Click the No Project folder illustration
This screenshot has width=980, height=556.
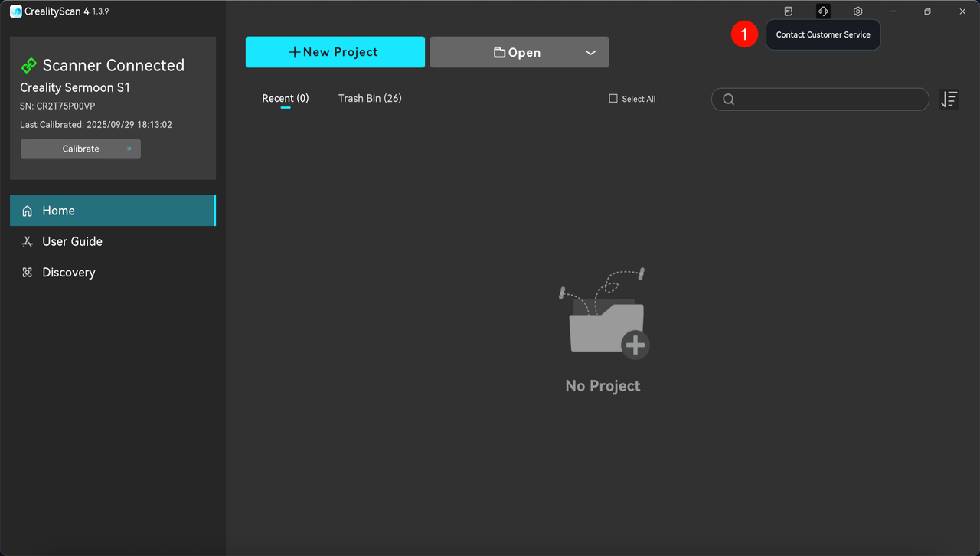point(603,318)
